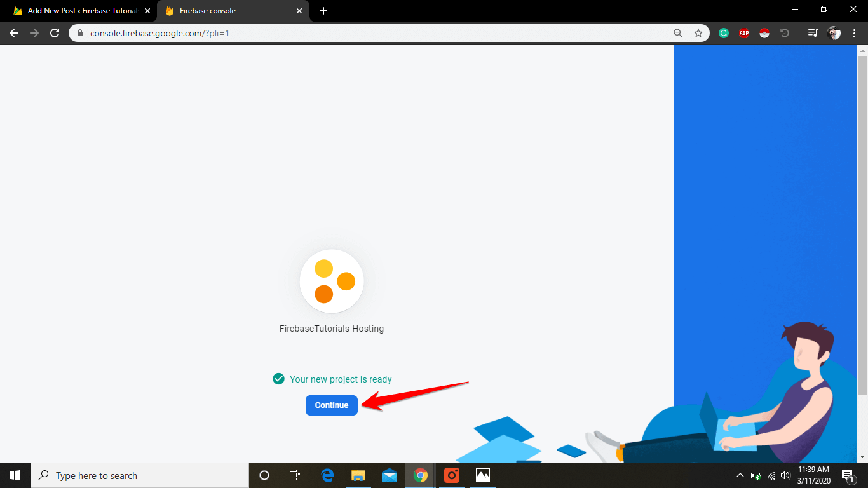The height and width of the screenshot is (488, 868).
Task: Click the scrollbar down arrow
Action: coord(862,457)
